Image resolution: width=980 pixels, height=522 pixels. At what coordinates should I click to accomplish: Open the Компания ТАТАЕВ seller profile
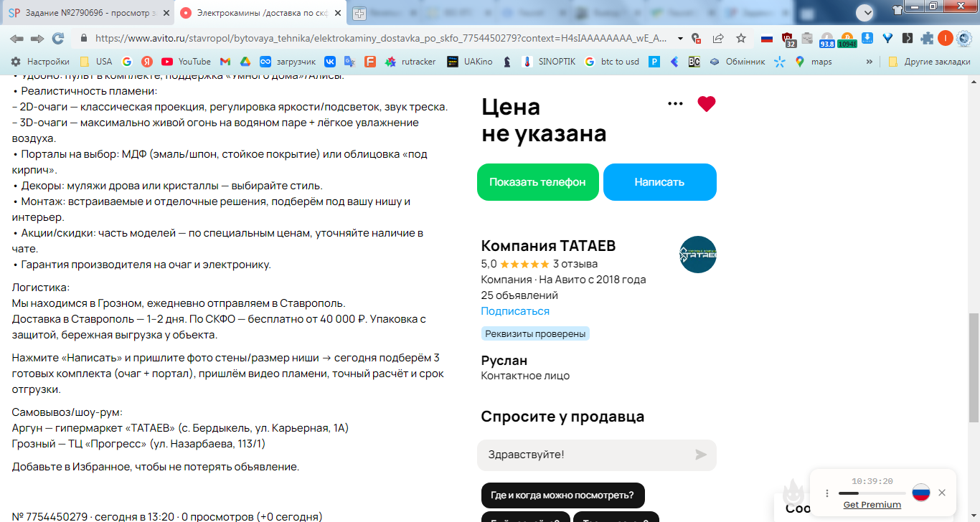click(548, 246)
